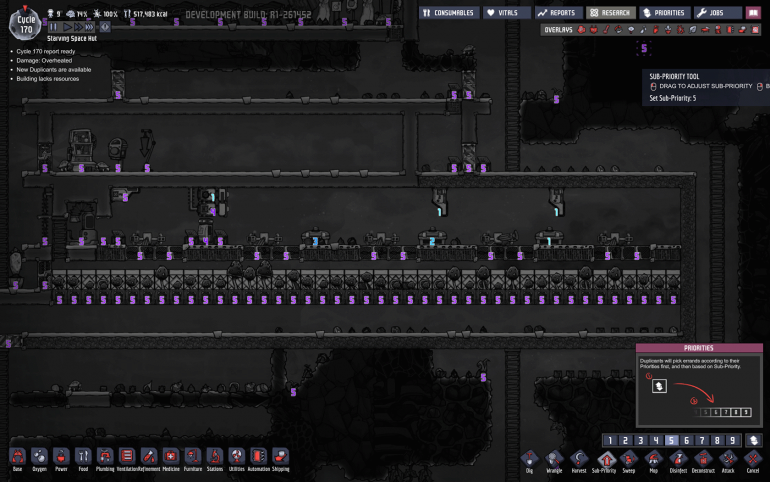The image size is (770, 482).
Task: Select the Attack tool
Action: coord(727,458)
